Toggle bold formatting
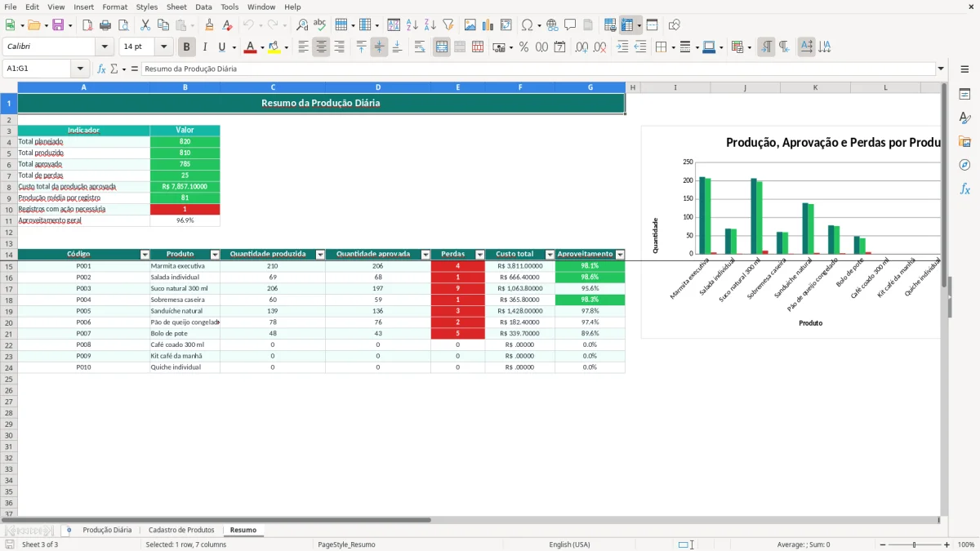The height and width of the screenshot is (551, 980). click(187, 47)
